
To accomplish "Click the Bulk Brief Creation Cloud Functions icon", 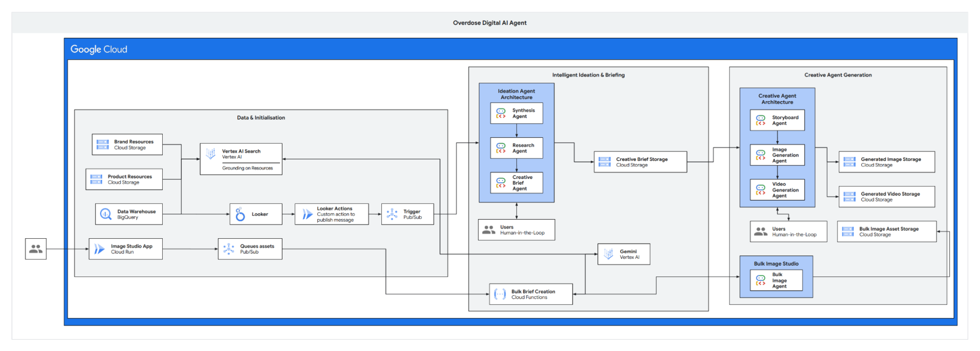I will click(500, 294).
